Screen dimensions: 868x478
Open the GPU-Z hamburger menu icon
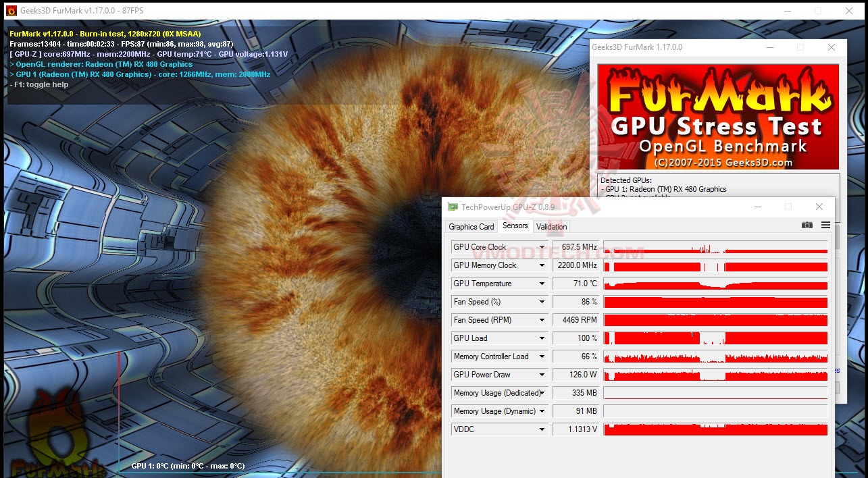[x=825, y=225]
